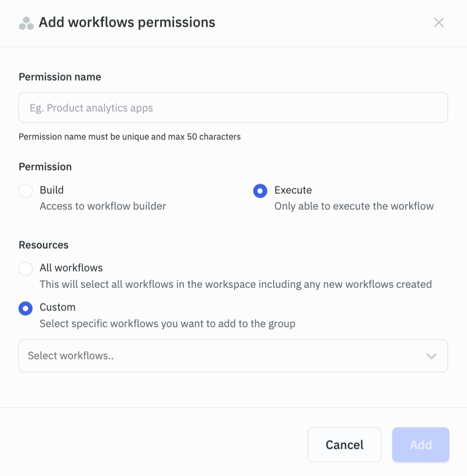467x476 pixels.
Task: Click the workflows icon in the dialog header
Action: [x=26, y=22]
